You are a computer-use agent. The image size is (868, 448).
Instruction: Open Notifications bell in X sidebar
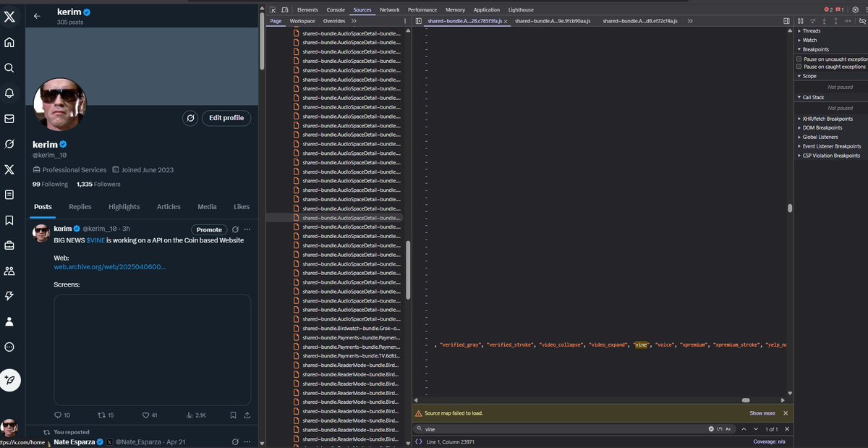(x=9, y=93)
